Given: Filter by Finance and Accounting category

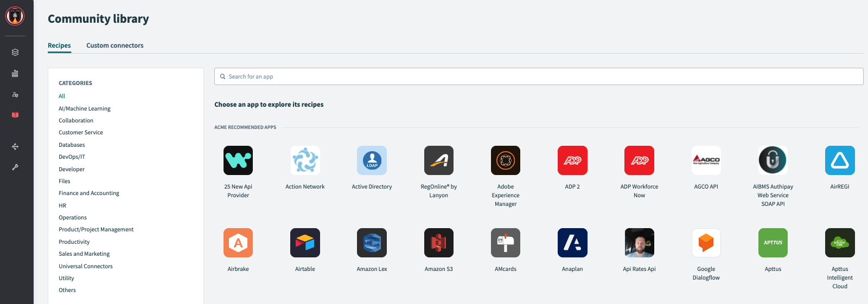Looking at the screenshot, I should (x=89, y=193).
